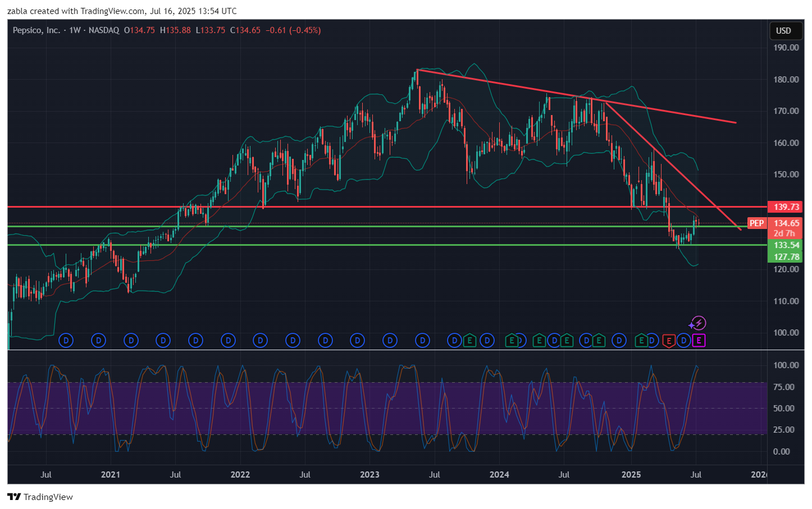
Task: Click the 2021 label on the time axis
Action: coord(111,475)
